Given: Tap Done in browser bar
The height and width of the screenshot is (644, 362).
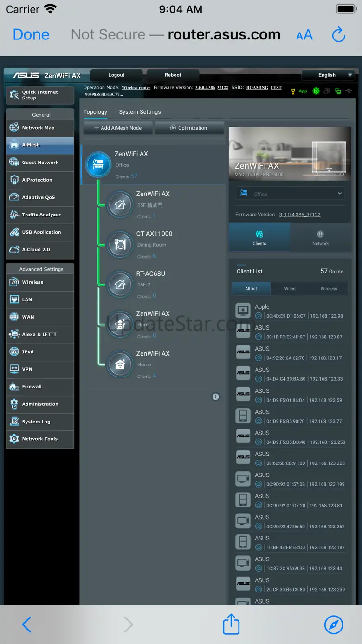Looking at the screenshot, I should 31,34.
